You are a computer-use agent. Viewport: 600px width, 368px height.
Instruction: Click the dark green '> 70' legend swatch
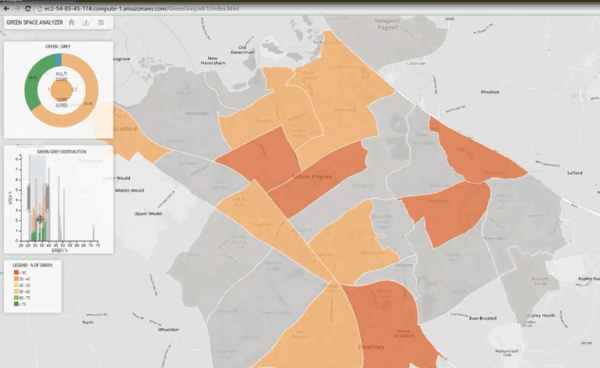tap(16, 304)
